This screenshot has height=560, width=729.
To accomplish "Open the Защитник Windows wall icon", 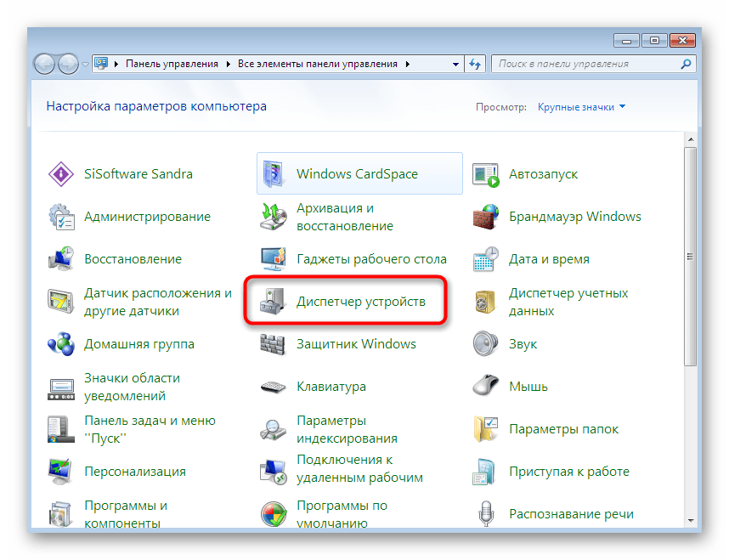I will (274, 344).
